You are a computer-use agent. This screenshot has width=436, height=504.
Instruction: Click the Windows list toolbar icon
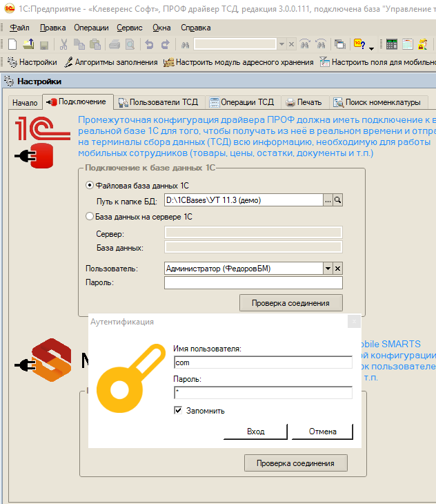(x=339, y=44)
